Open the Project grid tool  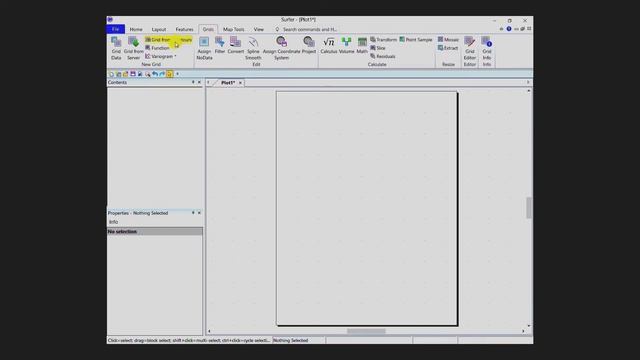tap(309, 45)
